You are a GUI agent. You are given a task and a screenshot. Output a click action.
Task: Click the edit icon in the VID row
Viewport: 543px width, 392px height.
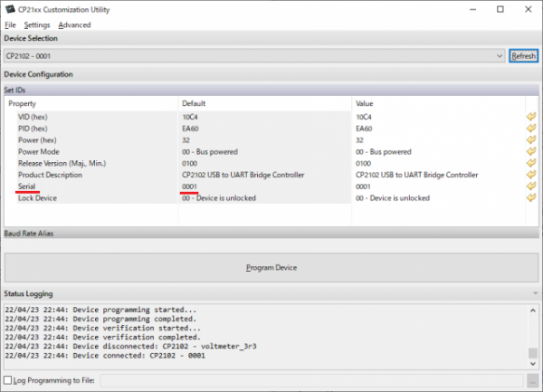[x=531, y=117]
